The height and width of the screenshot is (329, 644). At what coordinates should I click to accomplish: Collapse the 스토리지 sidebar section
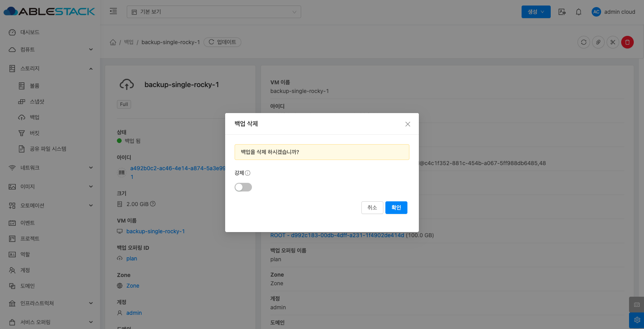(x=50, y=69)
